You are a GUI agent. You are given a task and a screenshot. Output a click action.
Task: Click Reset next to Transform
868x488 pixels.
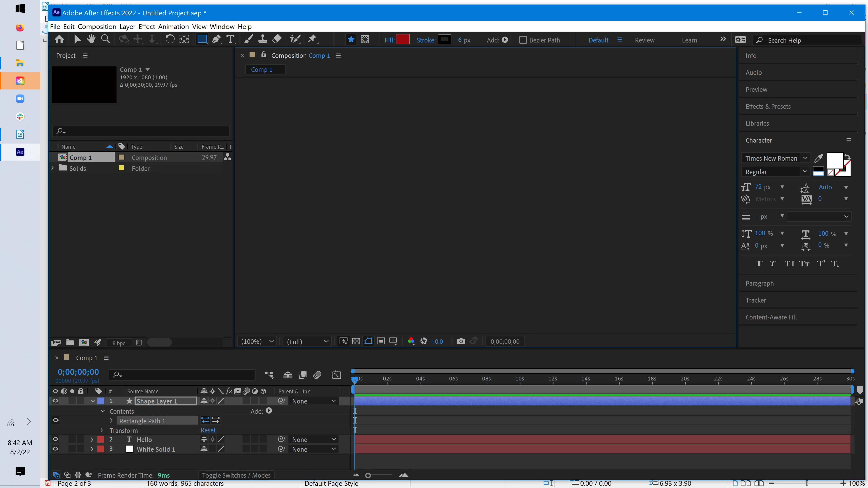point(208,430)
